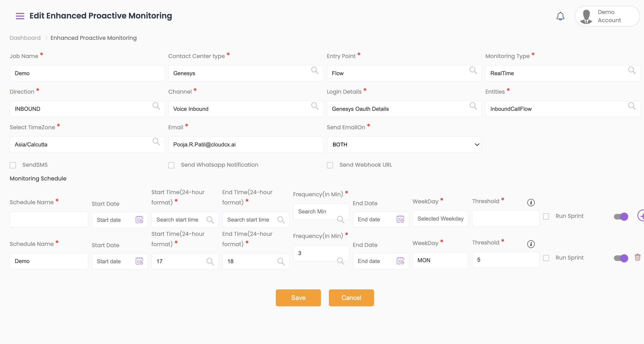Tick Run Sprint in Demo row

546,258
